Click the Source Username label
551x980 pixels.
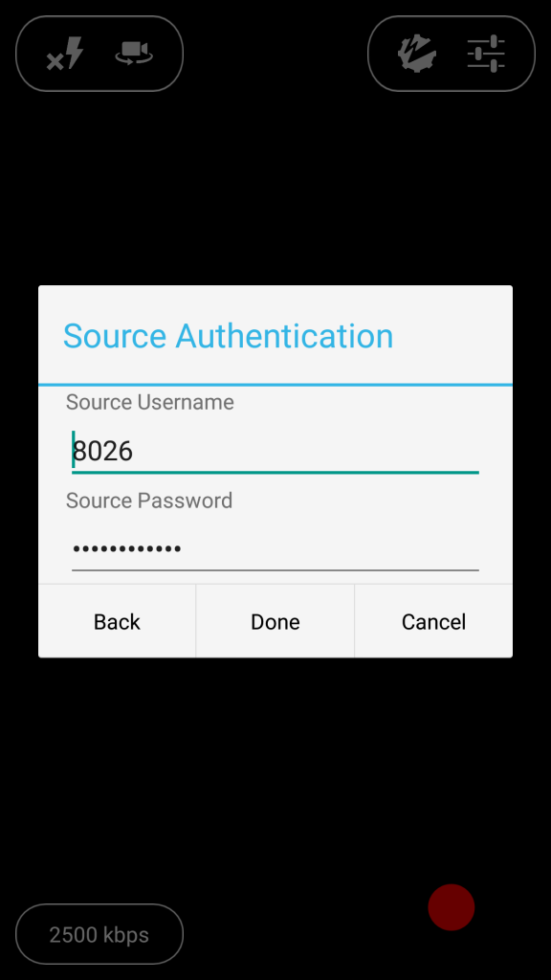(150, 402)
